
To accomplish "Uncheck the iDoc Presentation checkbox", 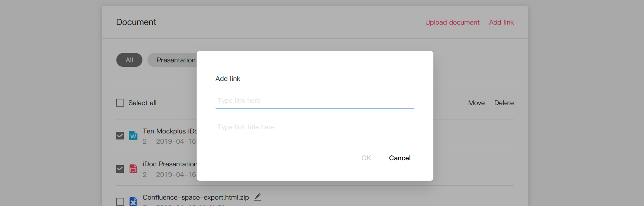I will 120,169.
